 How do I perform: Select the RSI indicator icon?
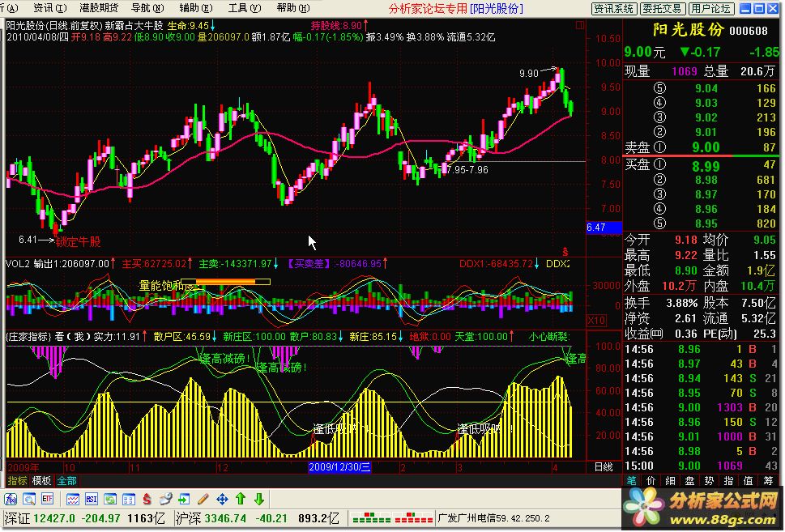click(92, 499)
